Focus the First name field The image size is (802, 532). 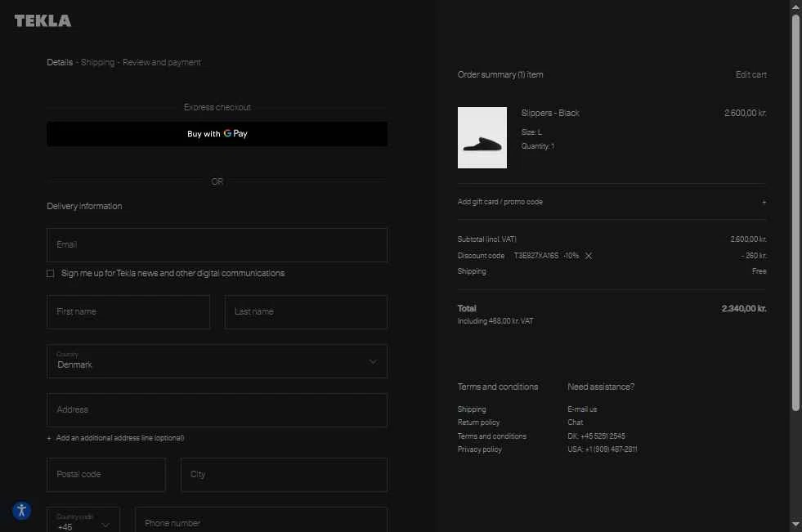128,311
